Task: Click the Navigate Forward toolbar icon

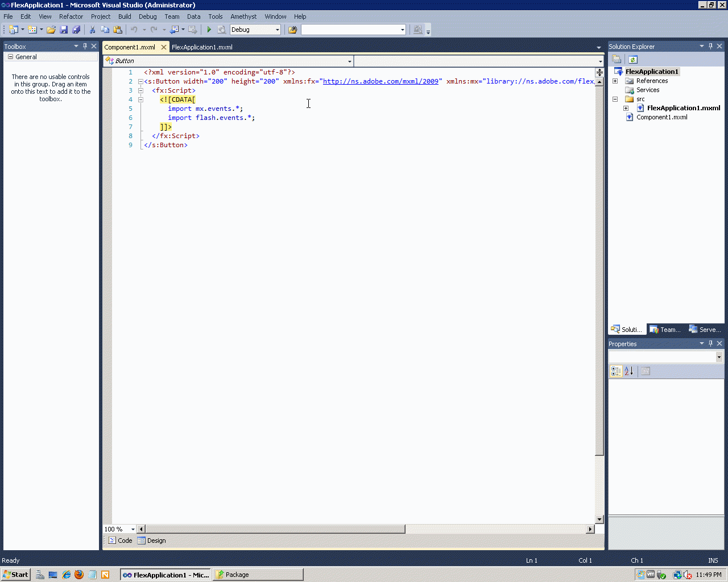Action: tap(193, 30)
